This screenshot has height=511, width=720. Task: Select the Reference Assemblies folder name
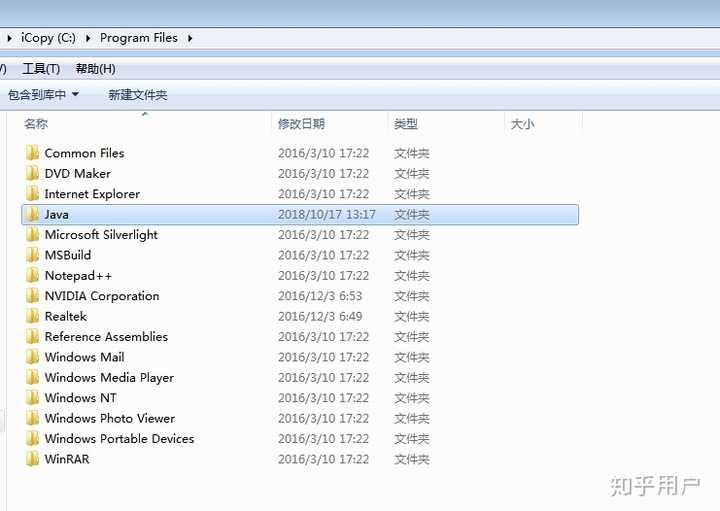pyautogui.click(x=106, y=337)
